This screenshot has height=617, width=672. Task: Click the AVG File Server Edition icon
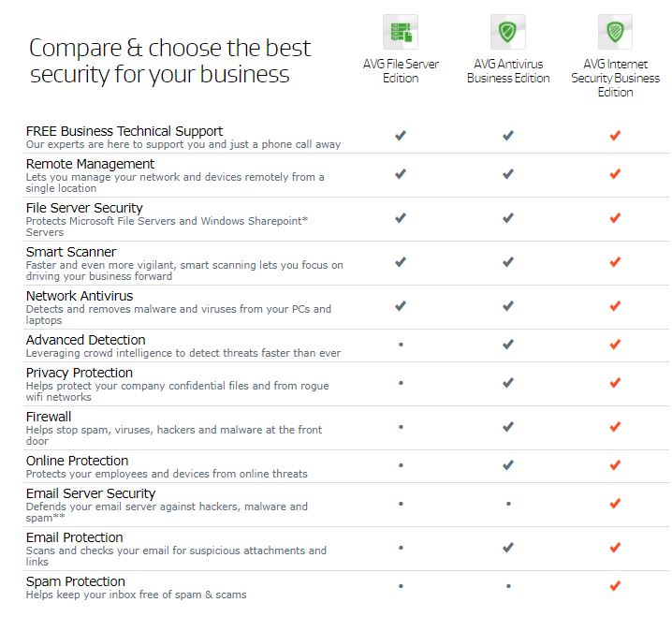pos(401,32)
